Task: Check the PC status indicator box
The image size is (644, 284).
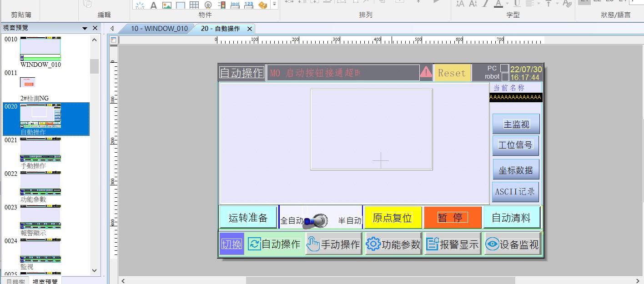Action: pos(504,68)
